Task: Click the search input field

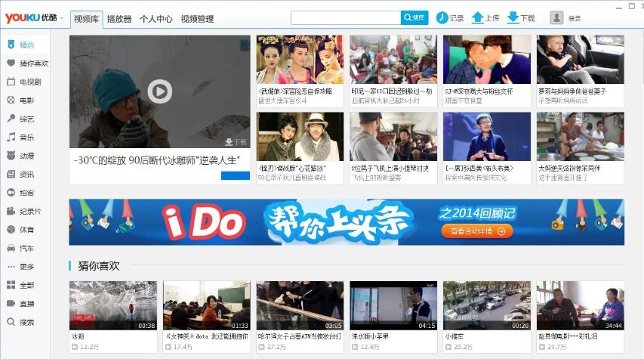Action: (345, 17)
